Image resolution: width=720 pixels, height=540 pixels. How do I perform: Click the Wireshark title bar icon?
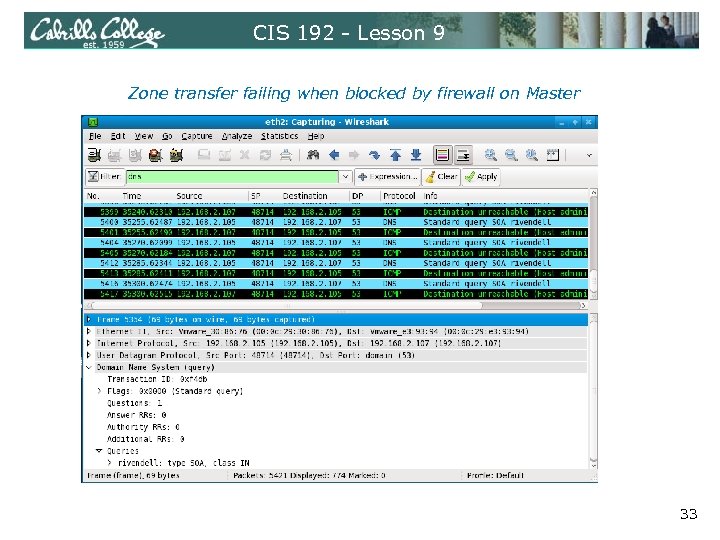pyautogui.click(x=93, y=122)
